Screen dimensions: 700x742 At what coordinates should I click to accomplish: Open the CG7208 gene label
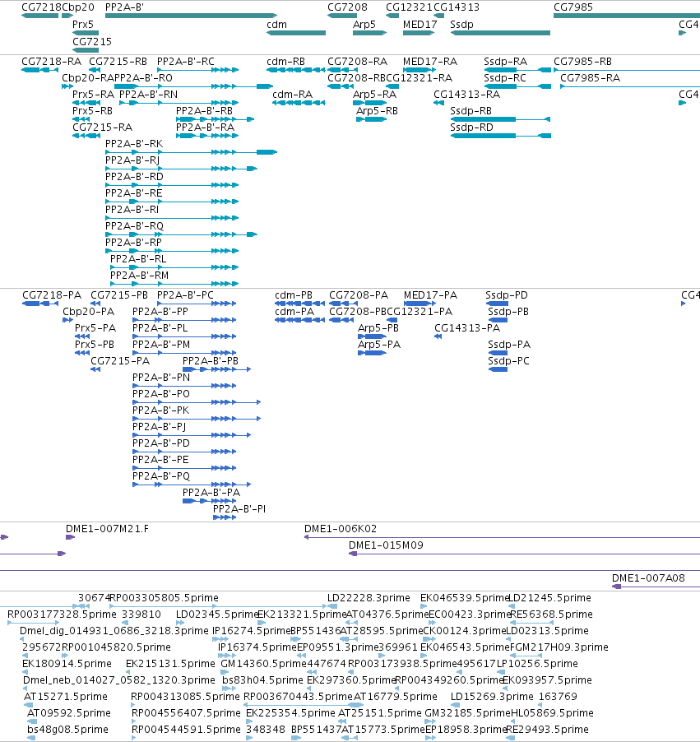click(x=347, y=7)
